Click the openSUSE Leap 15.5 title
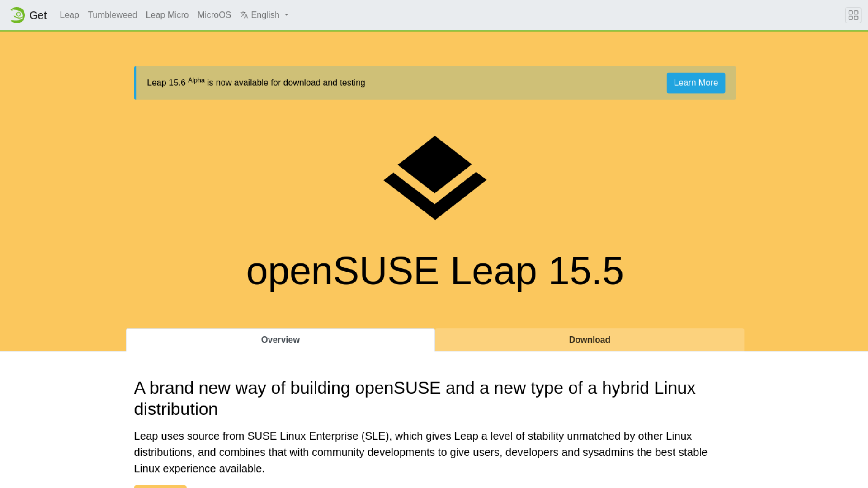 (434, 271)
